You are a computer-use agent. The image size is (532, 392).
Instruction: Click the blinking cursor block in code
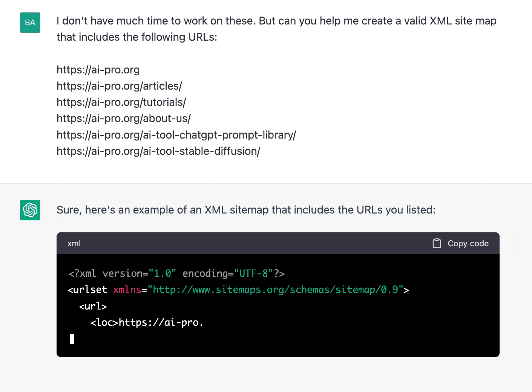pyautogui.click(x=72, y=339)
